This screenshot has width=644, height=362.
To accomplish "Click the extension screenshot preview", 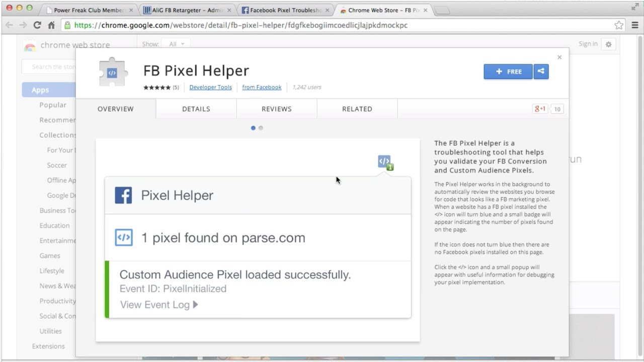I will 258,240.
